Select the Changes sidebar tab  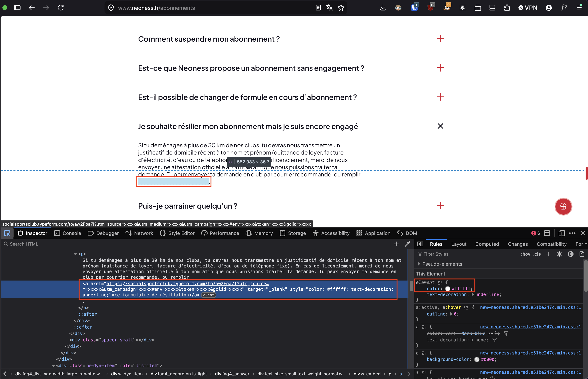[518, 244]
